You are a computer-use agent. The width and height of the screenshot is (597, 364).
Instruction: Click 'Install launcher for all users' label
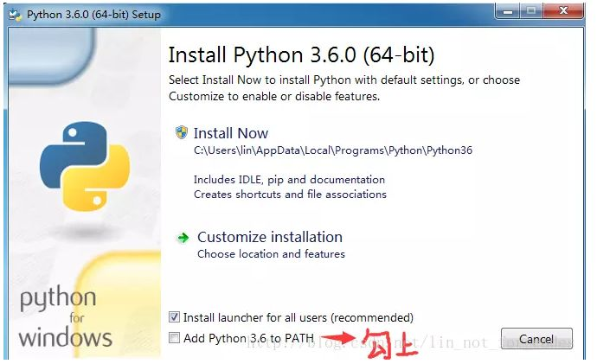point(298,317)
